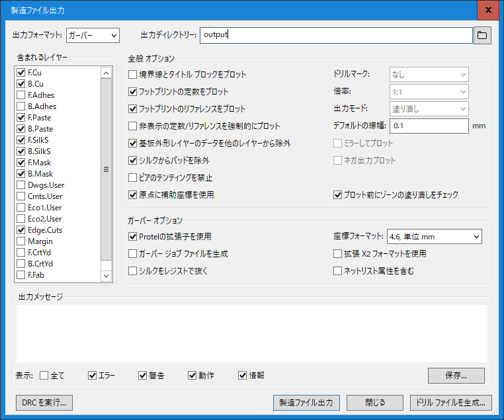The image size is (504, 420).
Task: Toggle プロット前にゾーンの塗り潰しをチェック
Action: [337, 194]
